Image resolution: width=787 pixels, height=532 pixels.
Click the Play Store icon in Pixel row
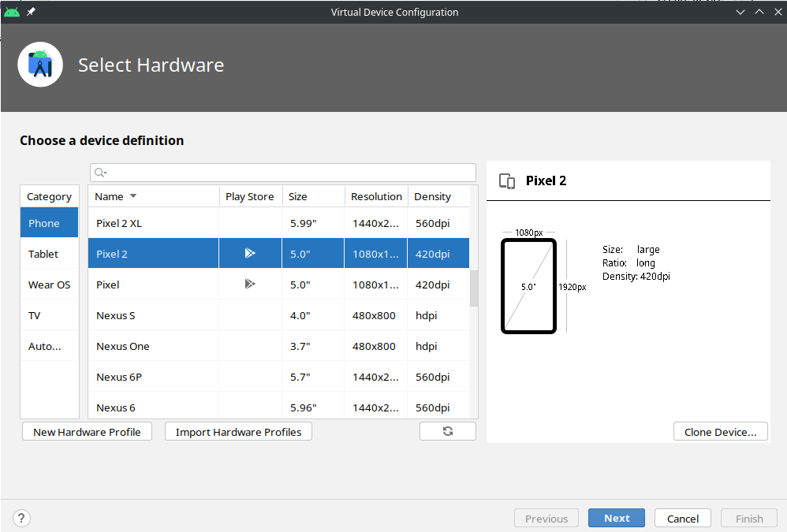click(250, 284)
